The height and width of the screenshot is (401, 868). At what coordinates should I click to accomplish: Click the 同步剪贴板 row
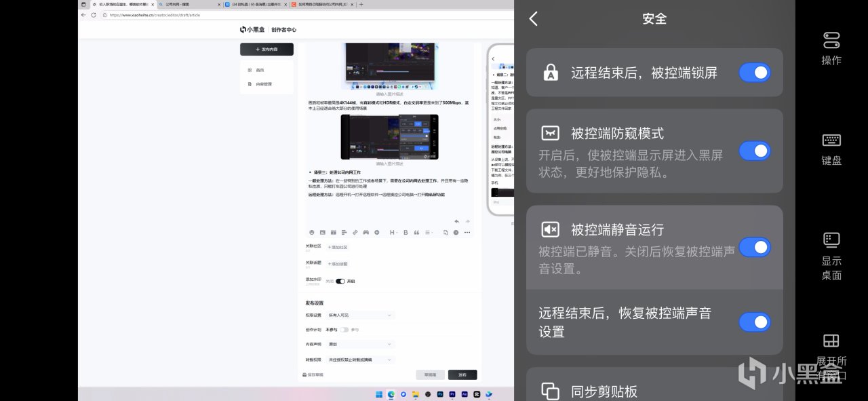(654, 385)
